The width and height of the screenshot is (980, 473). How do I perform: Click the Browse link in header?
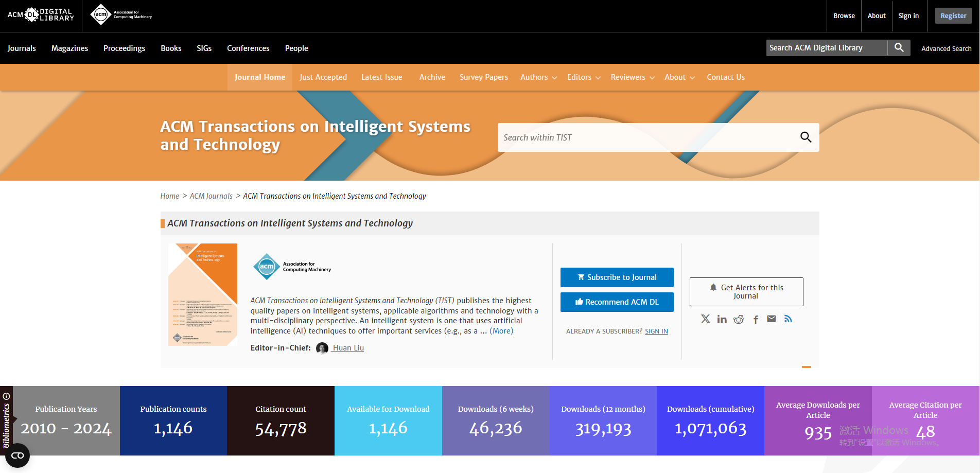(844, 16)
